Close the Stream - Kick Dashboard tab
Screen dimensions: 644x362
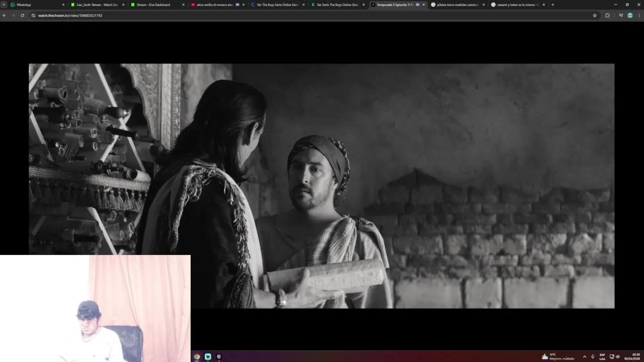tap(183, 5)
